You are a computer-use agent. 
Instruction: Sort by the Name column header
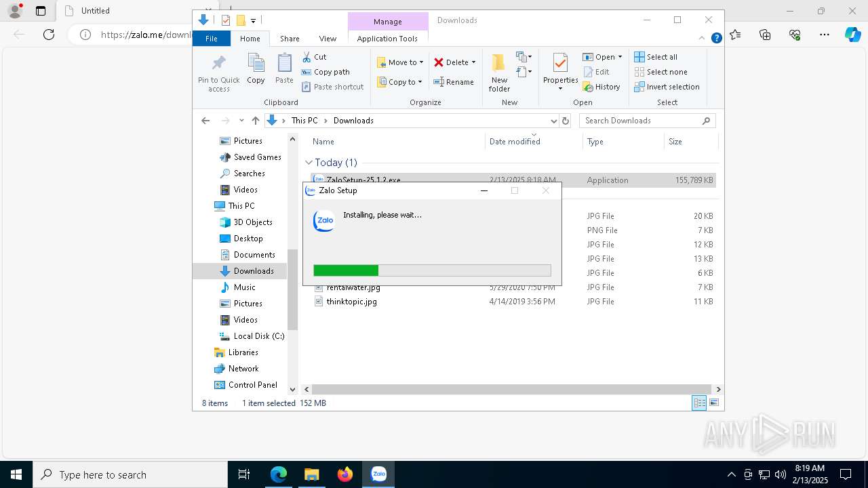coord(323,142)
